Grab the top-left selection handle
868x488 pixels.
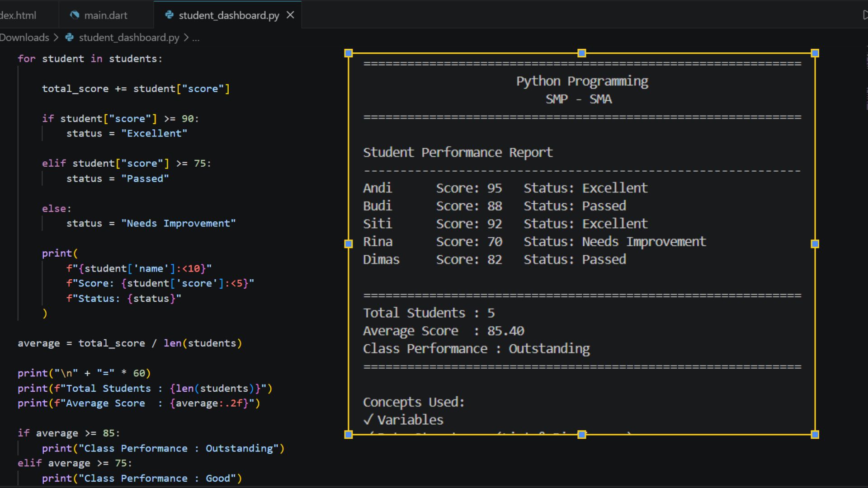[348, 53]
